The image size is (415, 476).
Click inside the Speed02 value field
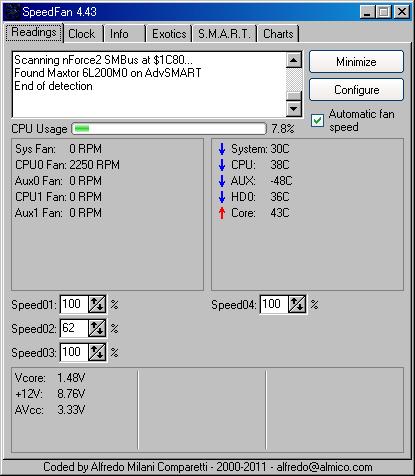click(x=74, y=328)
